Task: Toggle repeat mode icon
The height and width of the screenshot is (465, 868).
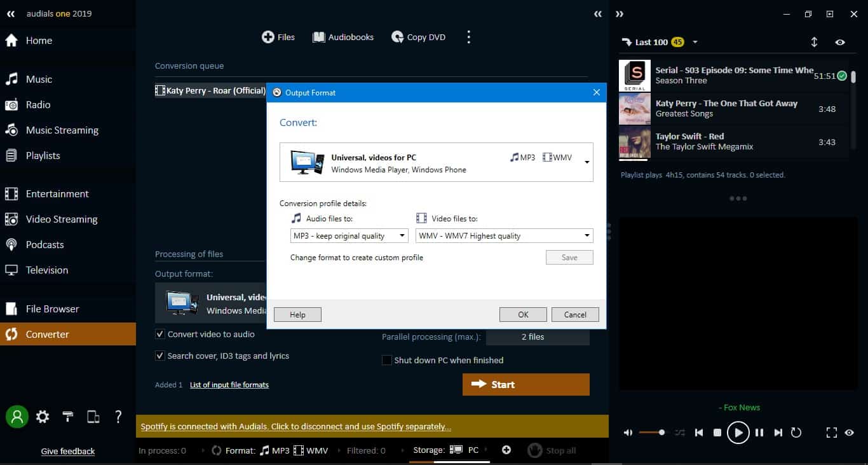Action: tap(796, 433)
